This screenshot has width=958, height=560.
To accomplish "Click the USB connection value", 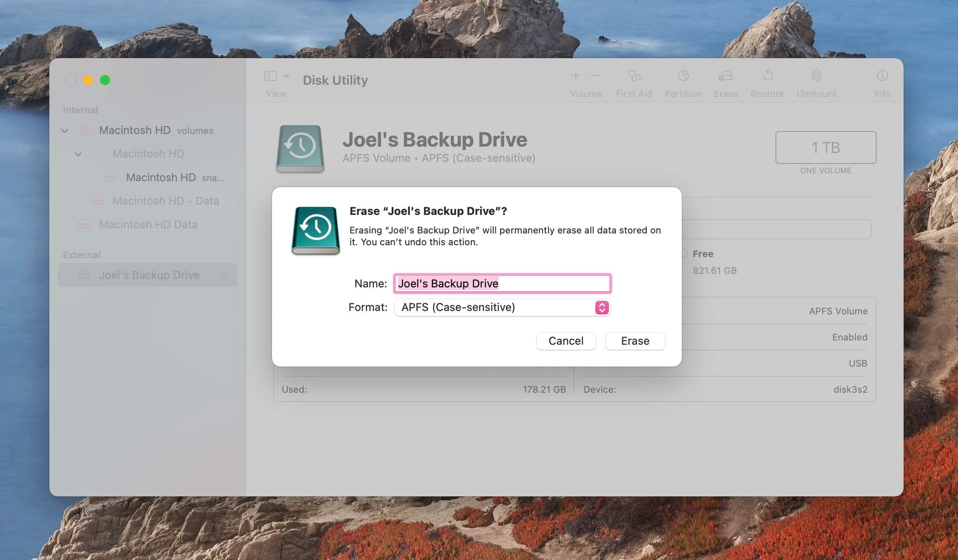I will 858,363.
